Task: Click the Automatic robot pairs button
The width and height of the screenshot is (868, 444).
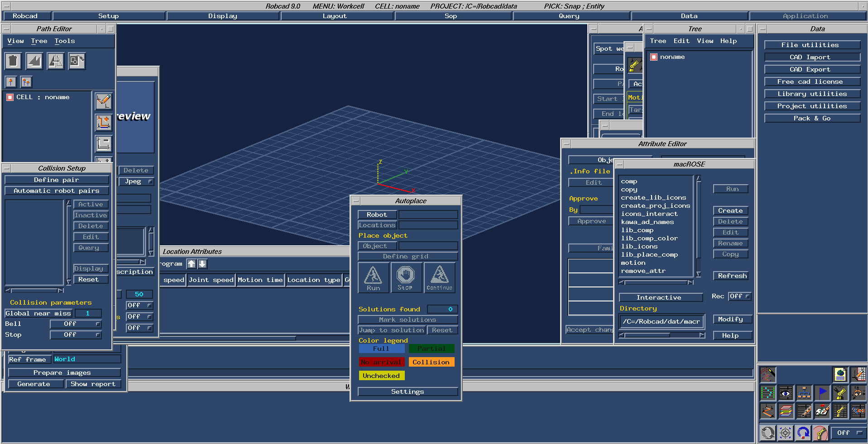Action: 57,191
